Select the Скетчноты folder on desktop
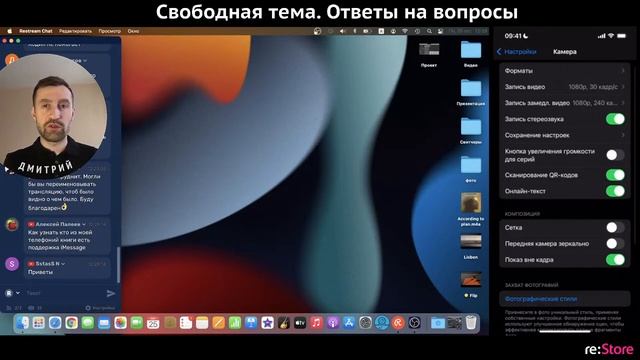 click(471, 127)
